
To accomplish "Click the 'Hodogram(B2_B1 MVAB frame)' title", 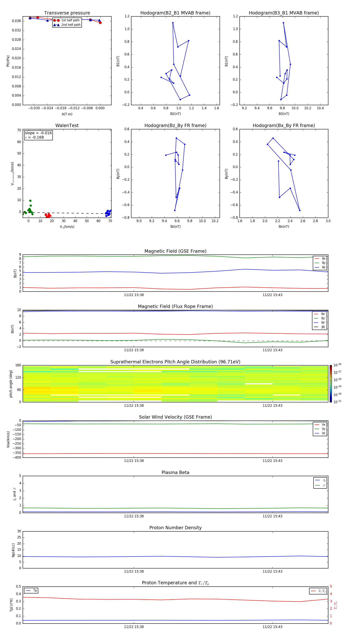I will pyautogui.click(x=175, y=13).
